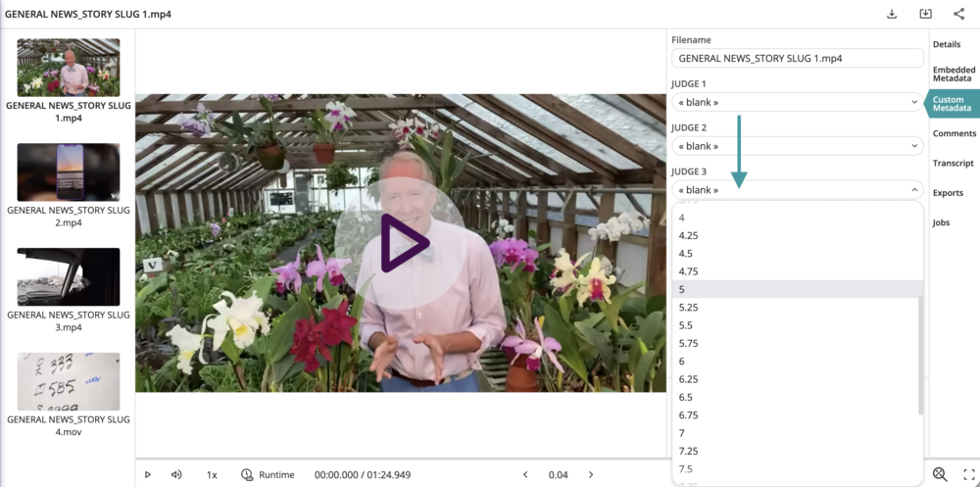Click the volume speaker icon

pyautogui.click(x=176, y=474)
